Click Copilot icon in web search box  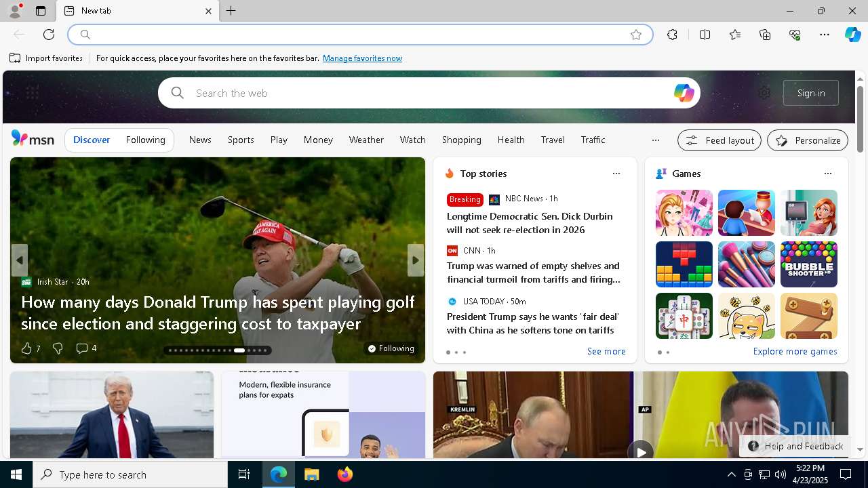click(x=684, y=93)
